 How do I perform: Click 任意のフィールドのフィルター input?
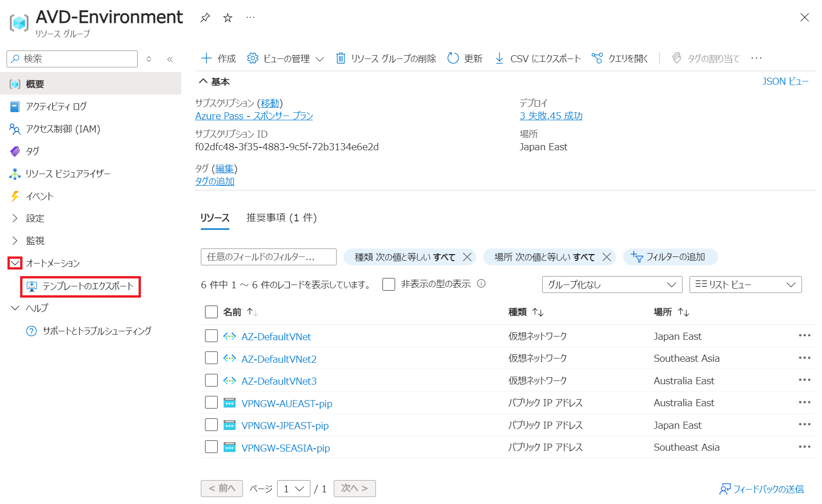(269, 257)
